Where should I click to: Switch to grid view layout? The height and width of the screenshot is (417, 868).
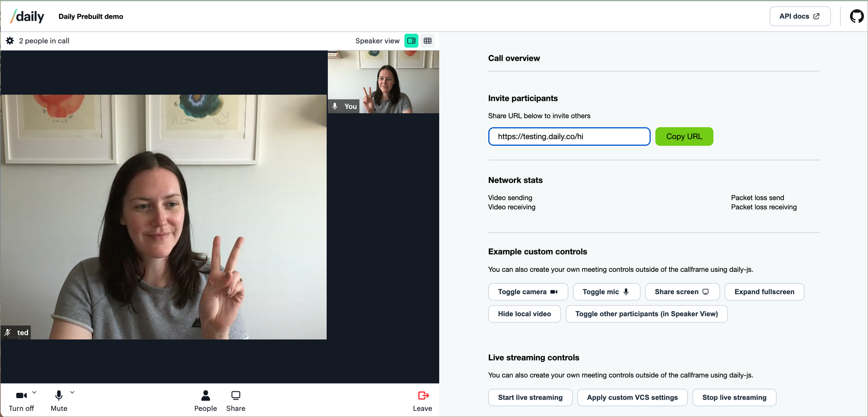point(428,40)
